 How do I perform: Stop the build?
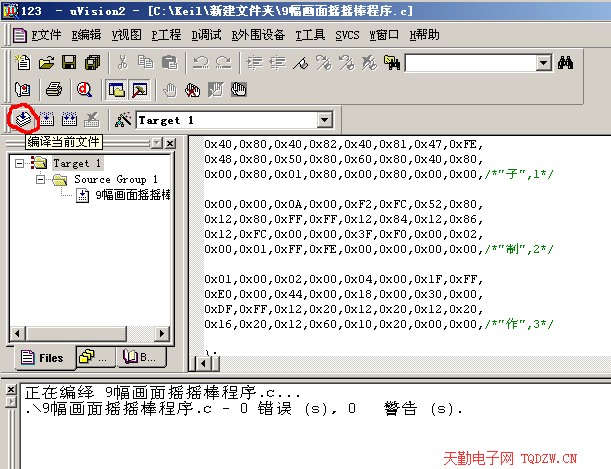click(92, 119)
